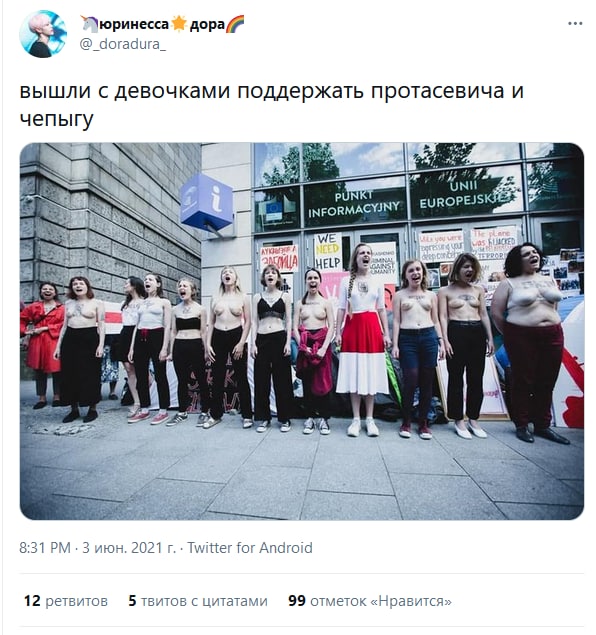Click the date 3 июн. 2021 г.
This screenshot has width=596, height=635.
coord(129,548)
